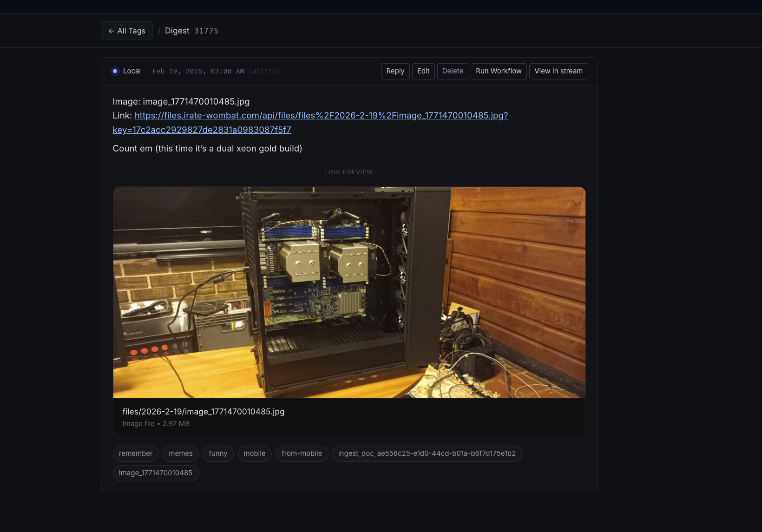Open the dual Xeon build image preview

coord(349,292)
